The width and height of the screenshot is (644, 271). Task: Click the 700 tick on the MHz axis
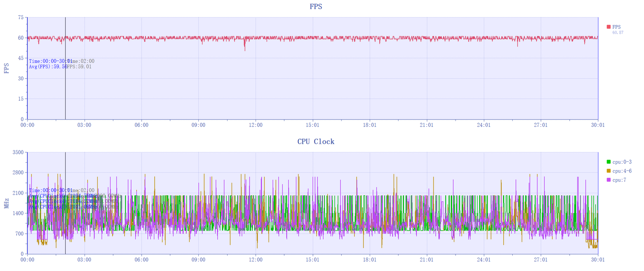[19, 233]
